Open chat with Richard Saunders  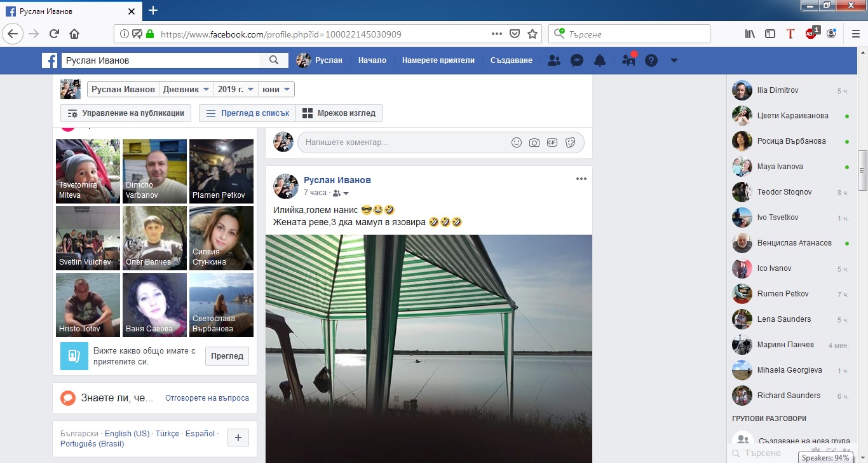pos(791,396)
